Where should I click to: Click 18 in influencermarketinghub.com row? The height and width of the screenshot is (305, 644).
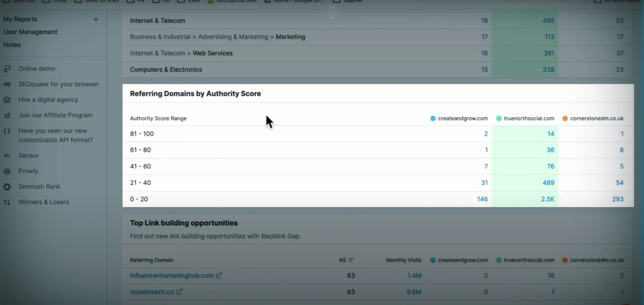click(551, 276)
